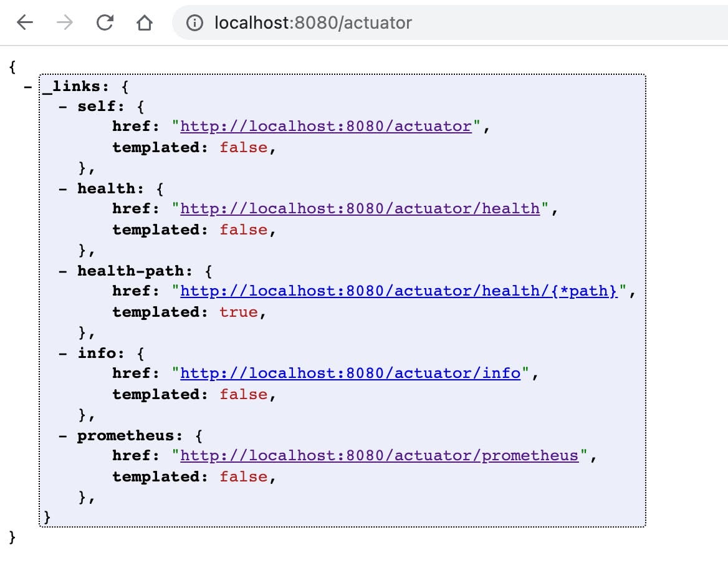Collapse the health JSON object
Image resolution: width=728 pixels, height=565 pixels.
[62, 189]
